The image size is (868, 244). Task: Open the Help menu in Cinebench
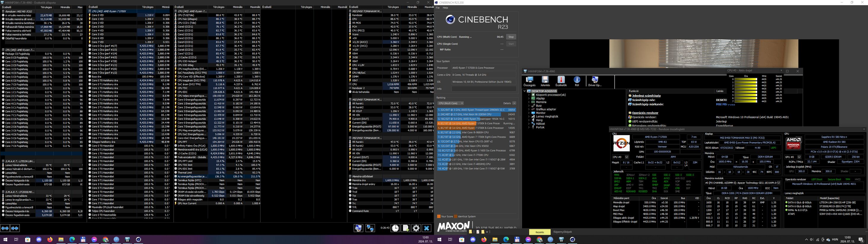(446, 8)
